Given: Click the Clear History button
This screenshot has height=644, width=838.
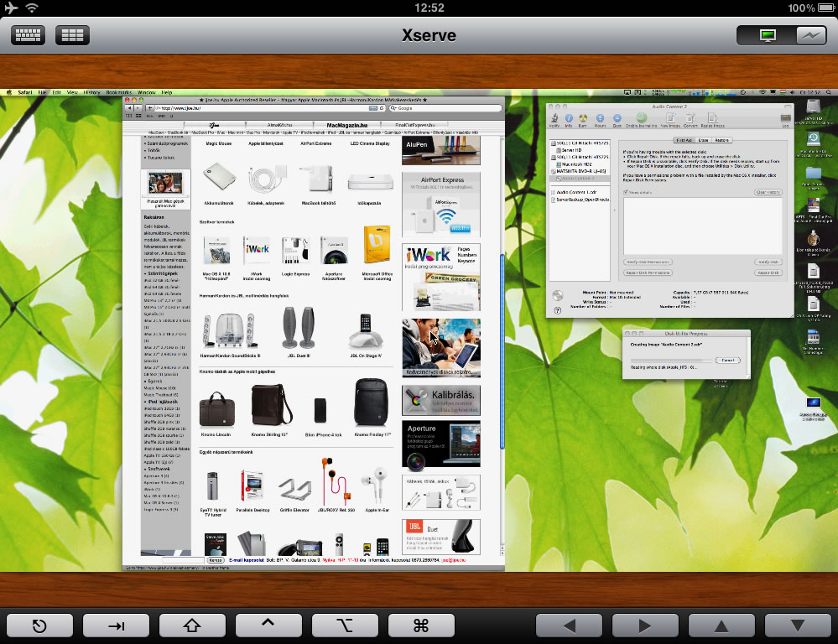Looking at the screenshot, I should click(768, 192).
